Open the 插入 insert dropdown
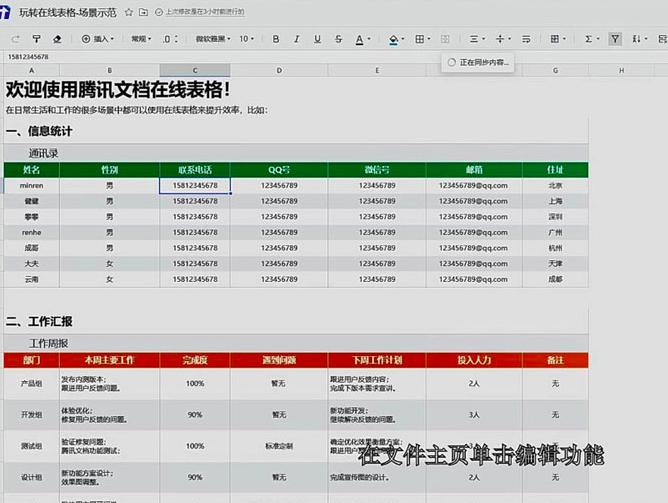The width and height of the screenshot is (668, 503). pyautogui.click(x=98, y=39)
